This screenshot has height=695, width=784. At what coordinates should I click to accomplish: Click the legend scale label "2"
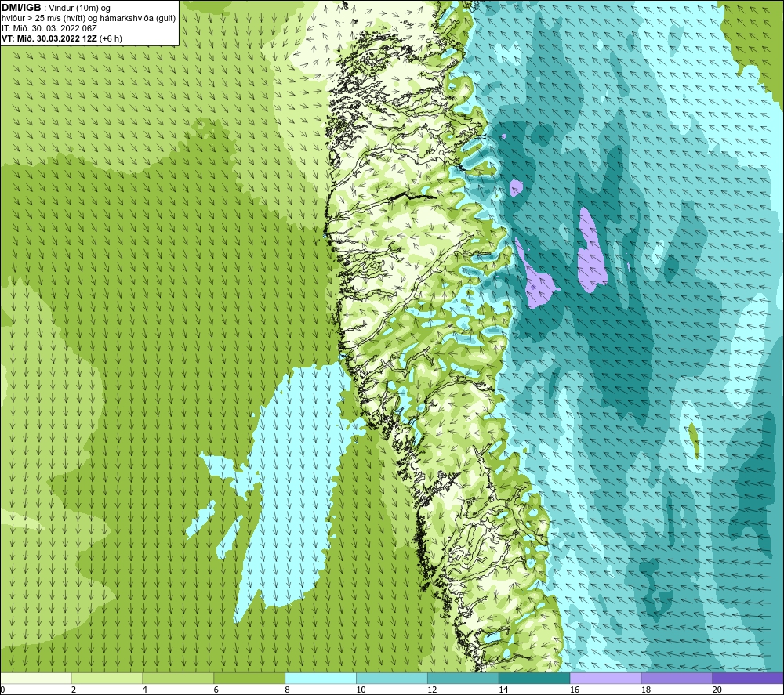[74, 690]
